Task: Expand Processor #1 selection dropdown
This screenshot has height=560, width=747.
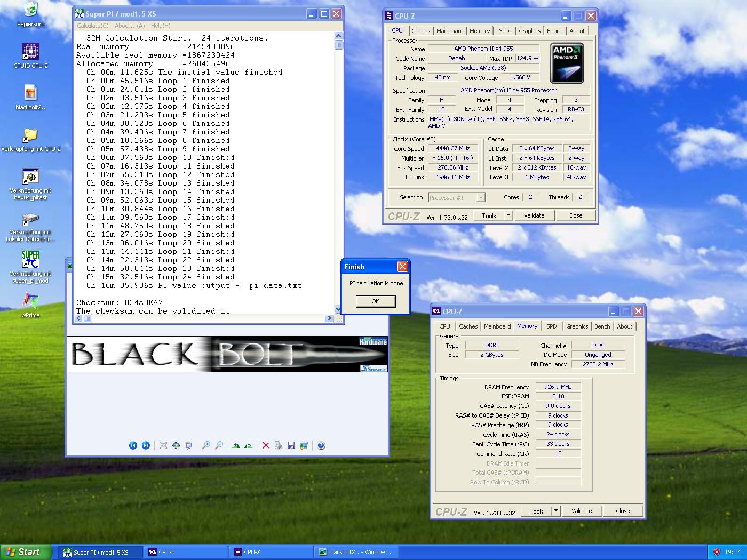Action: 481,198
